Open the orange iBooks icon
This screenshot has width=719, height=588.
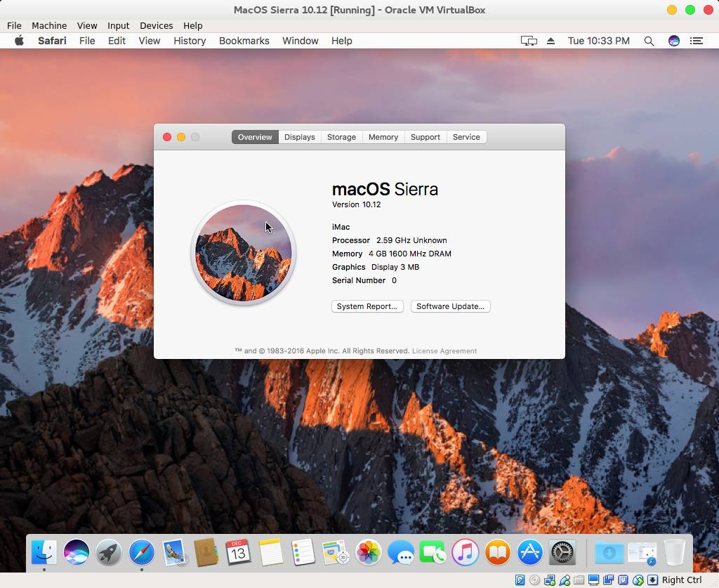point(498,551)
